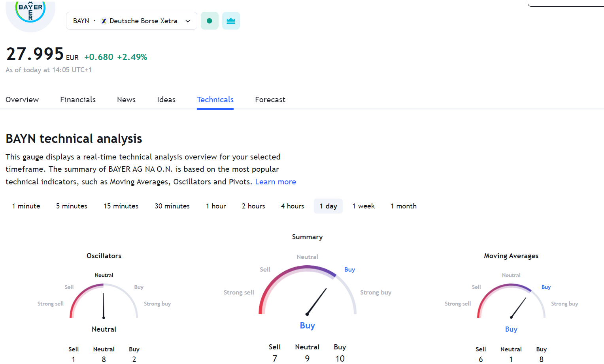The width and height of the screenshot is (604, 364).
Task: Select the 4 hours timeframe
Action: (293, 206)
